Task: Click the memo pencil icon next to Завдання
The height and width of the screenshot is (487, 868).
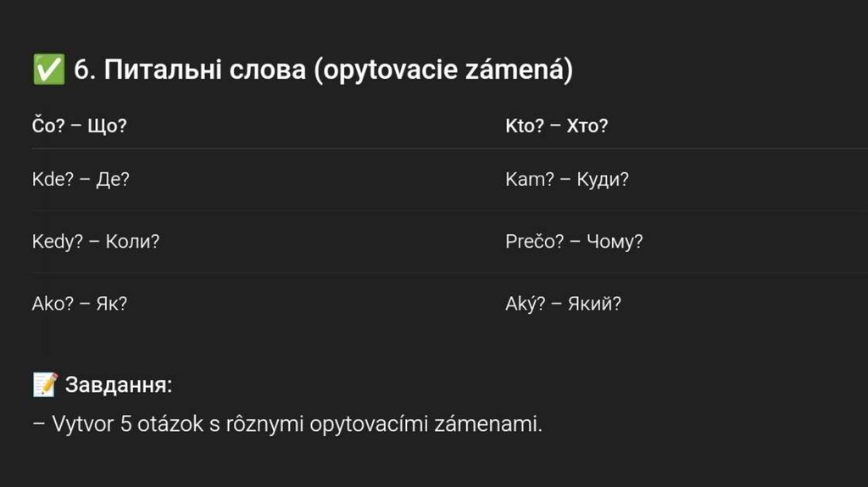Action: pos(44,385)
